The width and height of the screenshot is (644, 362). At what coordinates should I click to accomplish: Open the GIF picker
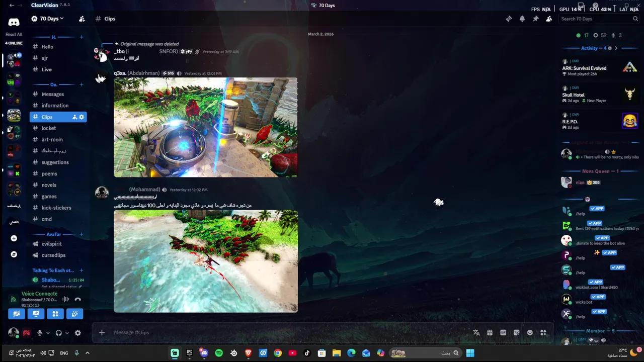(503, 332)
